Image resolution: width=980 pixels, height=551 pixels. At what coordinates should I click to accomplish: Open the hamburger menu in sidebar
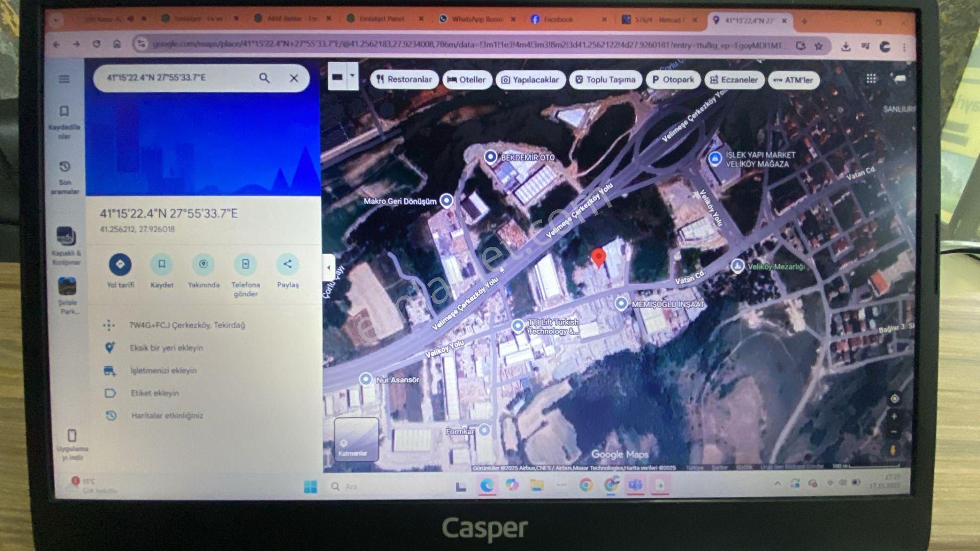tap(64, 79)
